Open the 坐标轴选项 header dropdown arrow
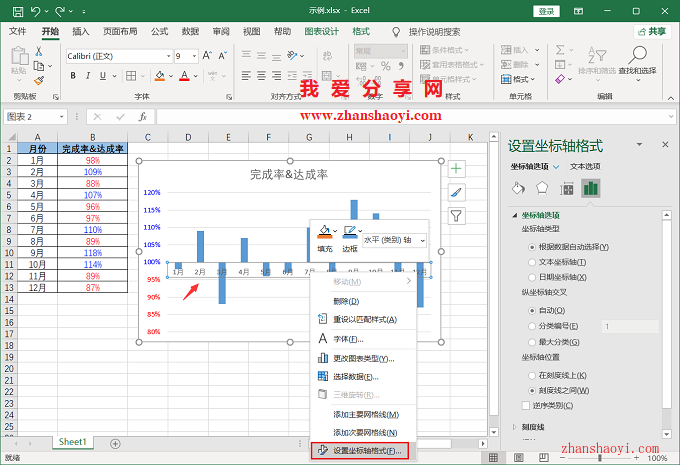Image resolution: width=680 pixels, height=465 pixels. pyautogui.click(x=556, y=167)
